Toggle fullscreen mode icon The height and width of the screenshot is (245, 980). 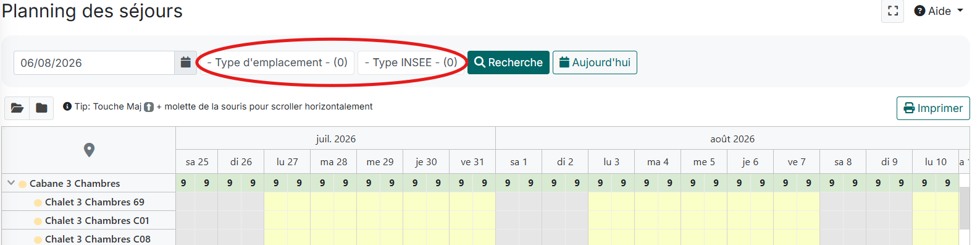pos(892,11)
